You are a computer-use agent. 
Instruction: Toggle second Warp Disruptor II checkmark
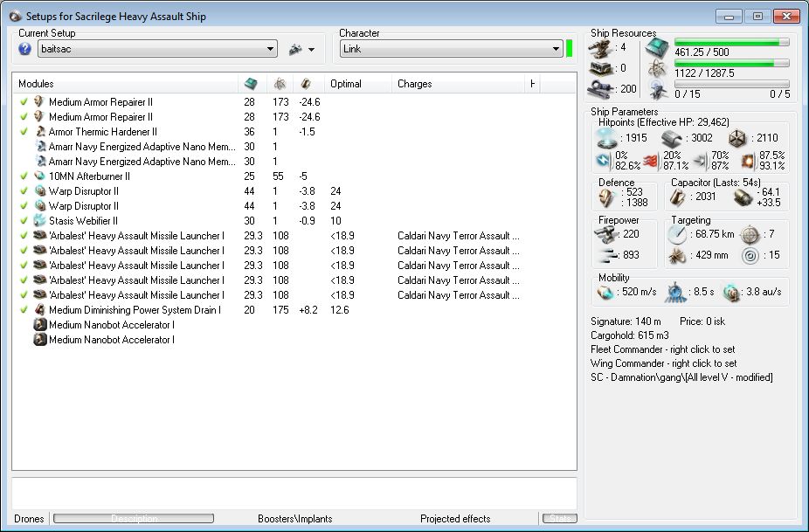click(x=24, y=206)
